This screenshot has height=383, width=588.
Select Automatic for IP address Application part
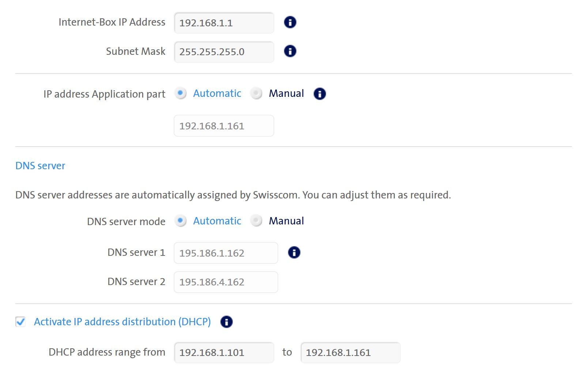pos(181,94)
